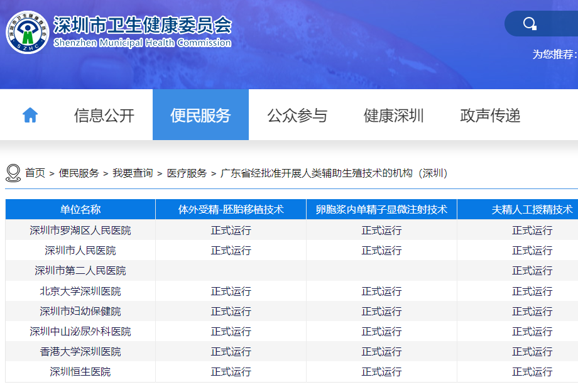
Task: Select the 深圳市妇幼保健院 row name
Action: click(80, 312)
